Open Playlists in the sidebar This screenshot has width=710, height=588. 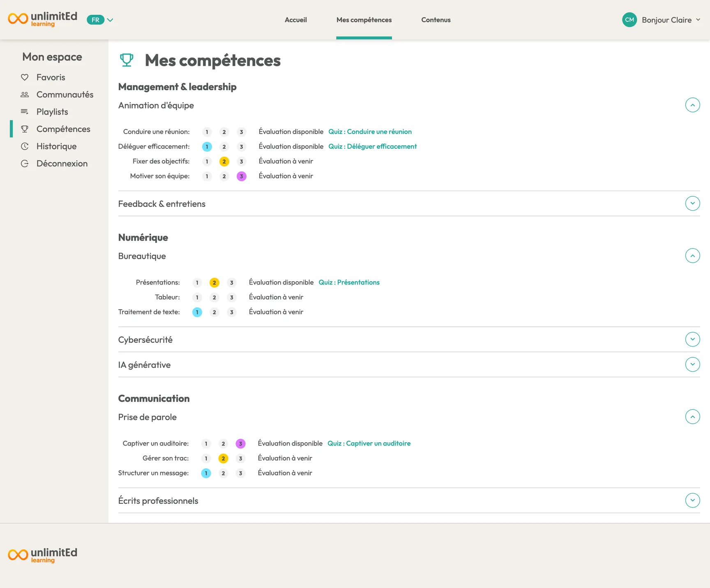point(52,112)
